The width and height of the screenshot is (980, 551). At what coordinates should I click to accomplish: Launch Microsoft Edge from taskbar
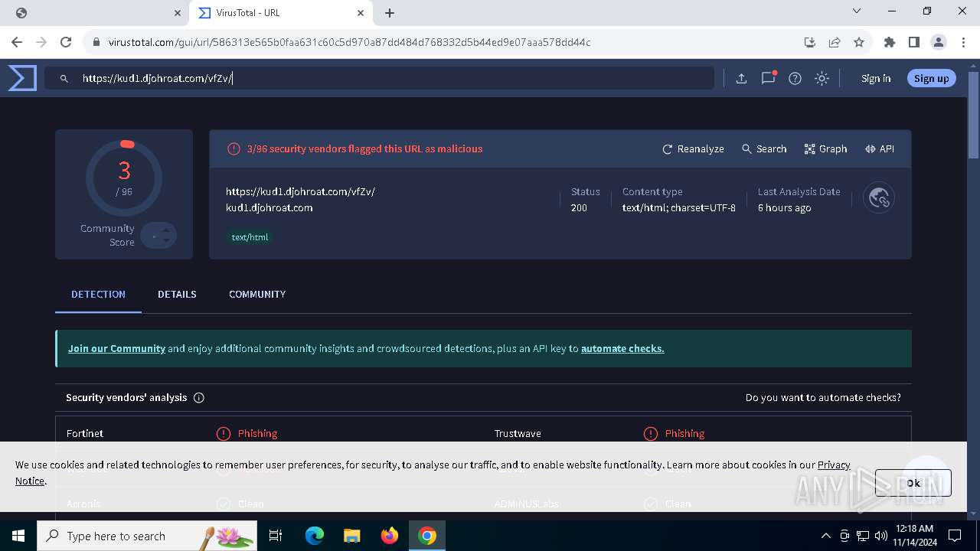point(315,536)
